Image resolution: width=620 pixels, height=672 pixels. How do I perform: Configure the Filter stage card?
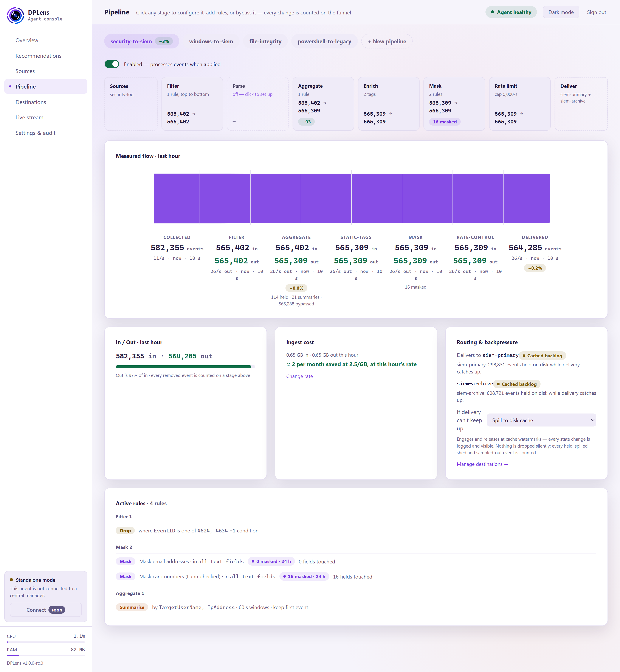(192, 104)
